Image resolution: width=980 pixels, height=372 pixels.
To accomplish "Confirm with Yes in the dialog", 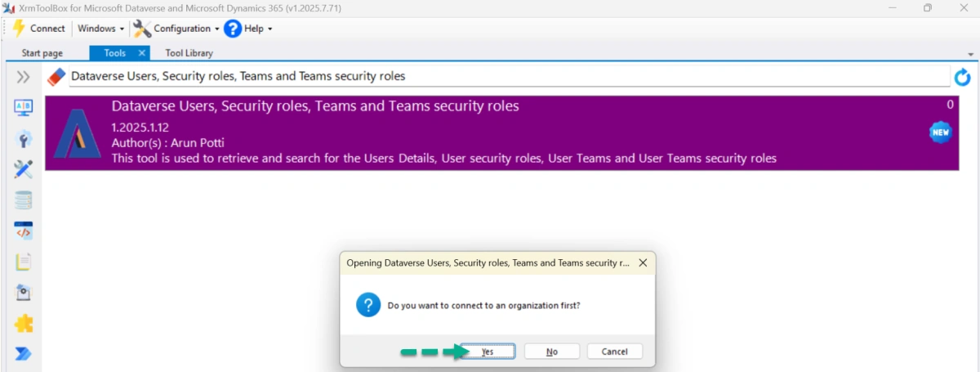I will (488, 352).
